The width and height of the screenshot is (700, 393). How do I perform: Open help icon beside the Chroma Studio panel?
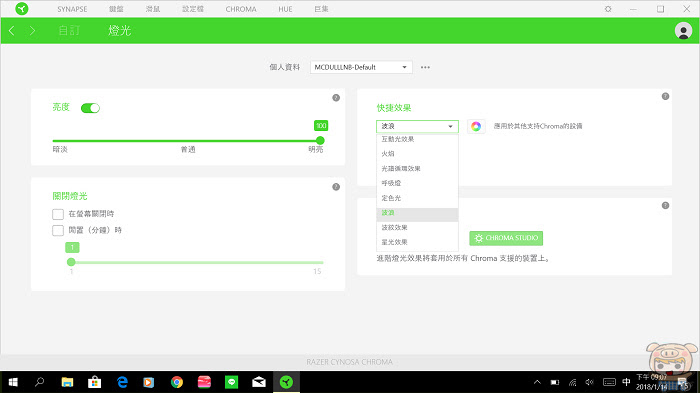[x=665, y=205]
